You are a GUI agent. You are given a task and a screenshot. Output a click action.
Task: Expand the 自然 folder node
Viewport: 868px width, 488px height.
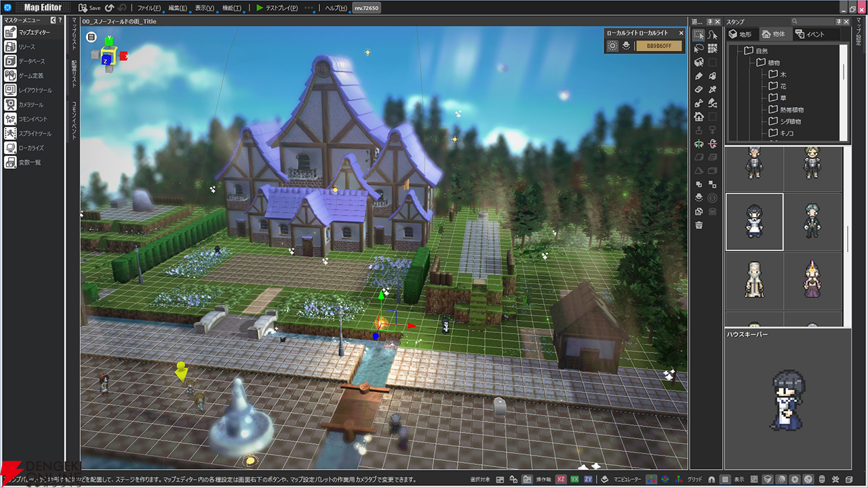749,51
